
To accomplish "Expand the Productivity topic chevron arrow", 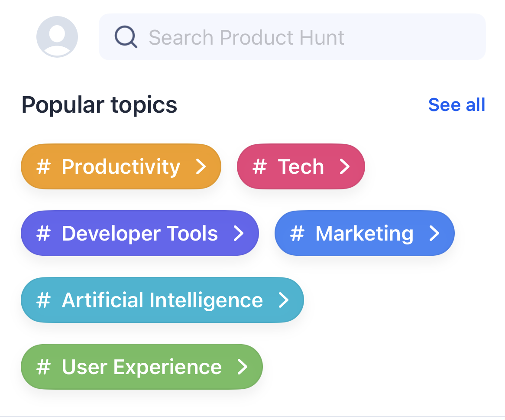I will (201, 167).
